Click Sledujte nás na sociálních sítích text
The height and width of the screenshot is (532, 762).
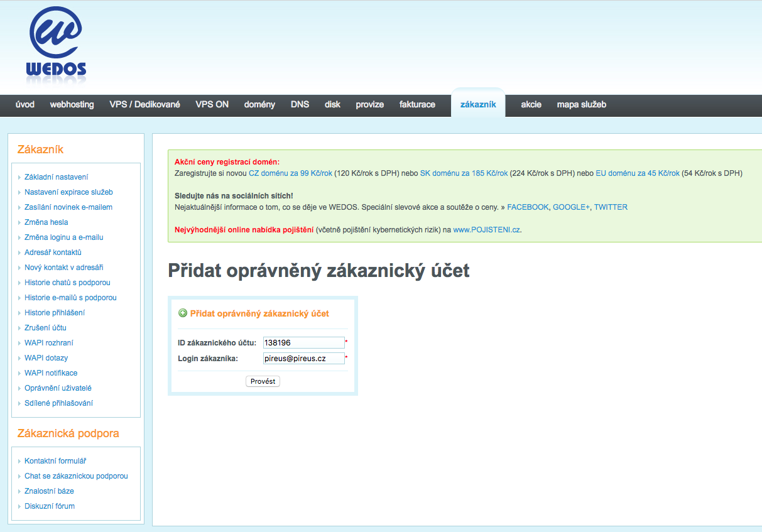point(234,196)
